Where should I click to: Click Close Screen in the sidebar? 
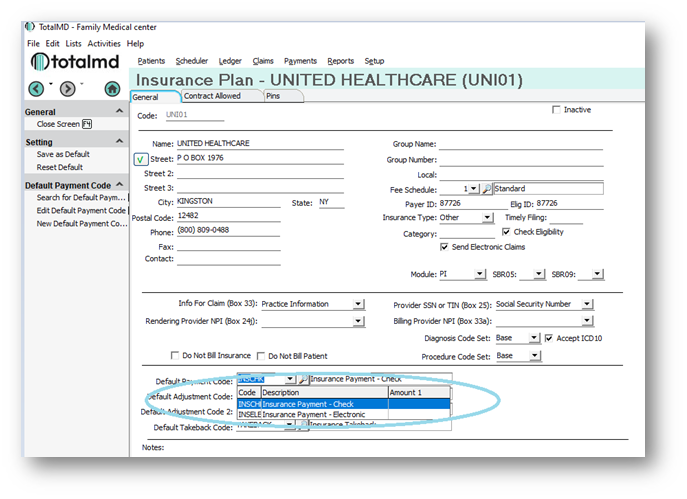(x=58, y=124)
